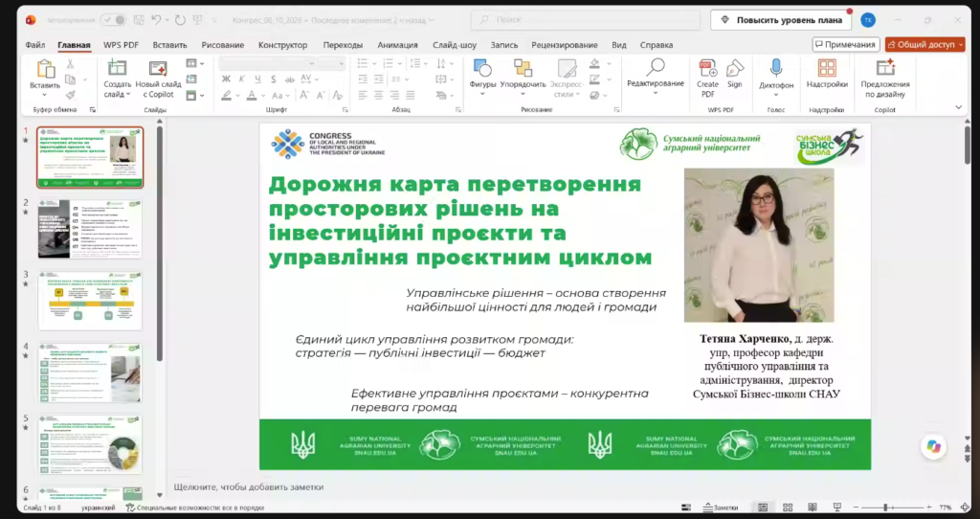Click the украинский language indicator
The width and height of the screenshot is (980, 519).
99,508
